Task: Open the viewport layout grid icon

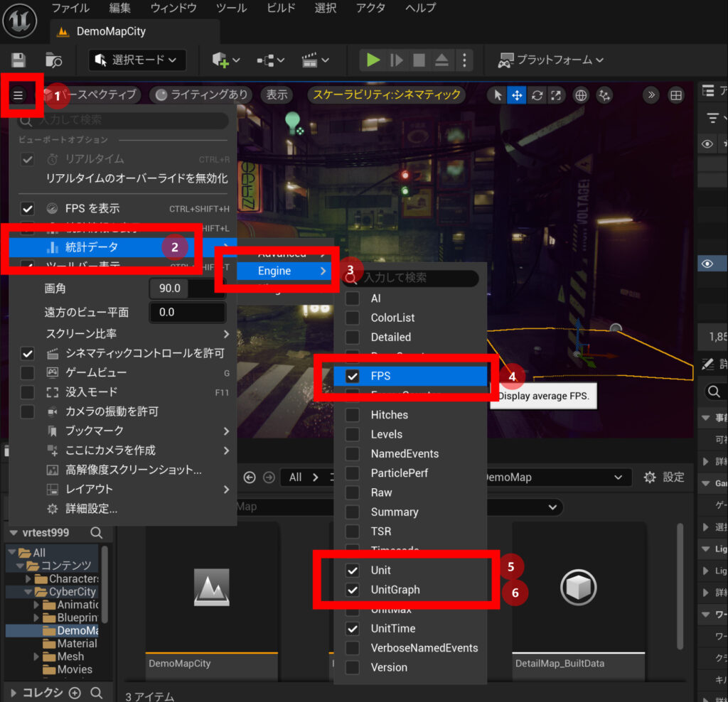Action: tap(675, 94)
